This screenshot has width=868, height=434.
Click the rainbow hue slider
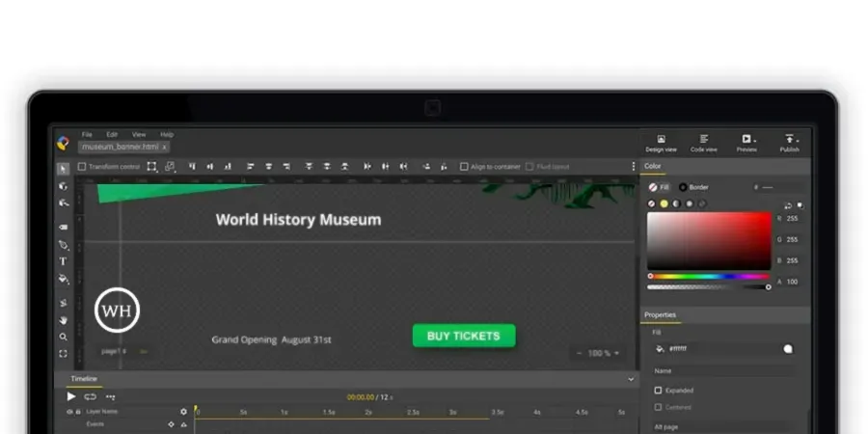click(709, 277)
